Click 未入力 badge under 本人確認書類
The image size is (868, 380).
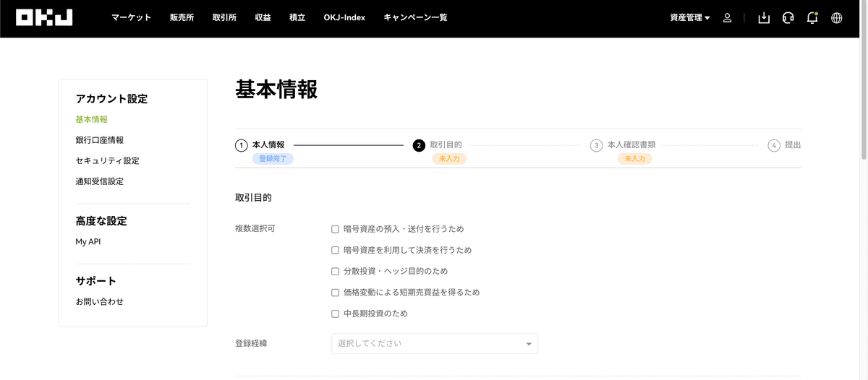(x=634, y=158)
